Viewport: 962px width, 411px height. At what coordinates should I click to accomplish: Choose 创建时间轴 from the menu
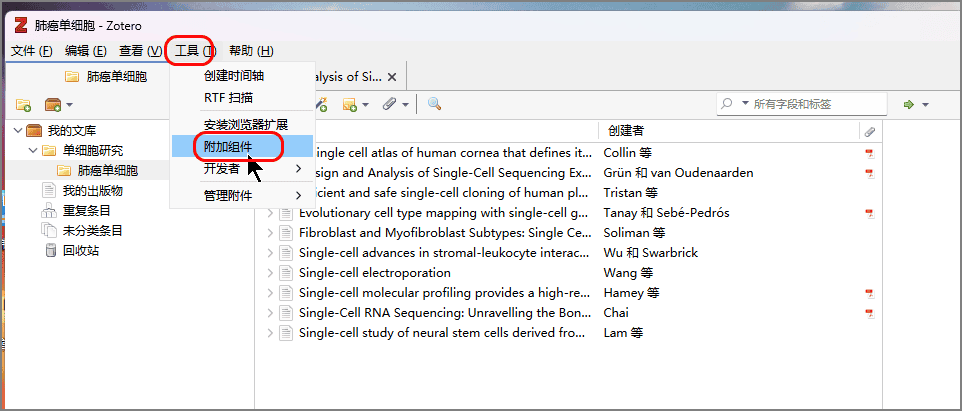[240, 76]
